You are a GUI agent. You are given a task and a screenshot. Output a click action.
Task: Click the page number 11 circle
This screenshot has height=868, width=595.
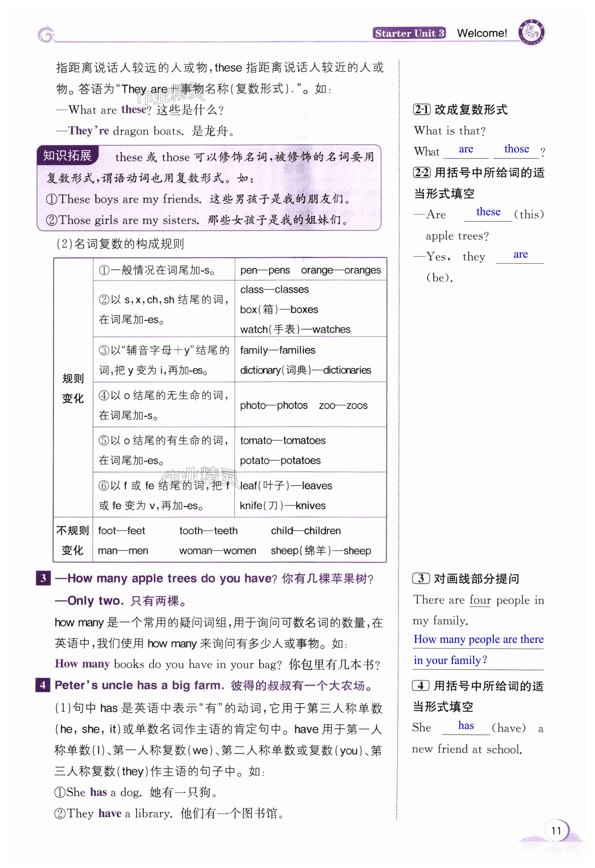click(556, 830)
